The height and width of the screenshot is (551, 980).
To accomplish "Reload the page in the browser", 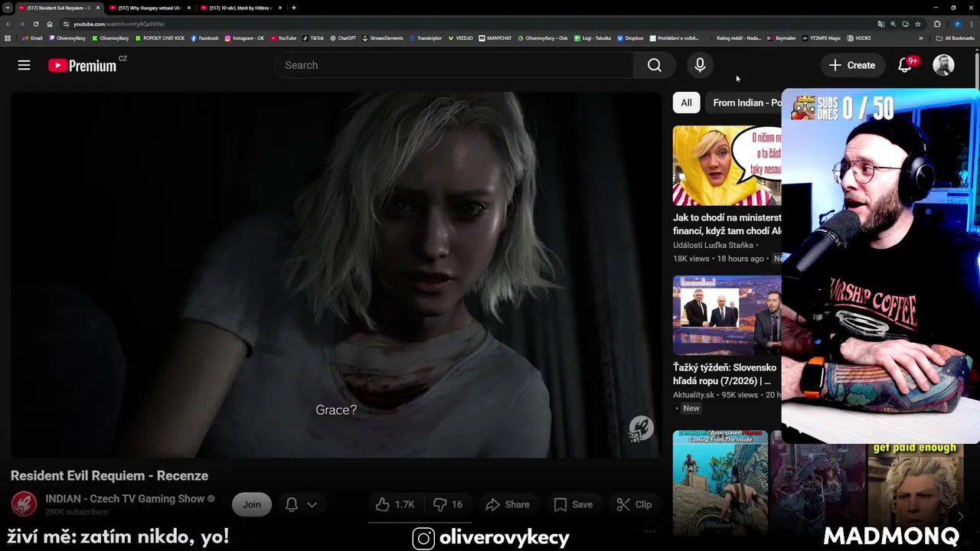I will (35, 24).
